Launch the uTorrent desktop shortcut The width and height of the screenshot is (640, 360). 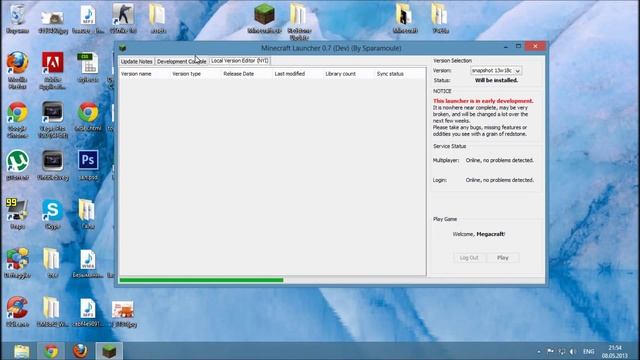pos(17,165)
